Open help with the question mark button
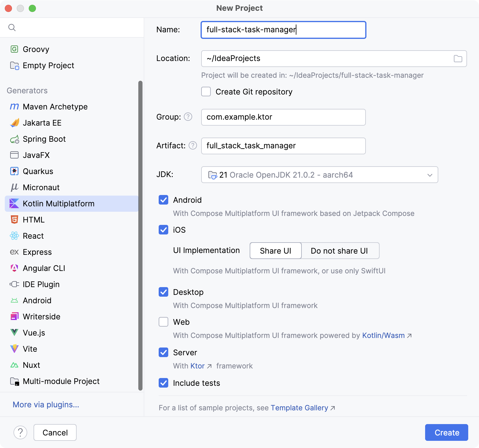The image size is (479, 448). [x=20, y=432]
